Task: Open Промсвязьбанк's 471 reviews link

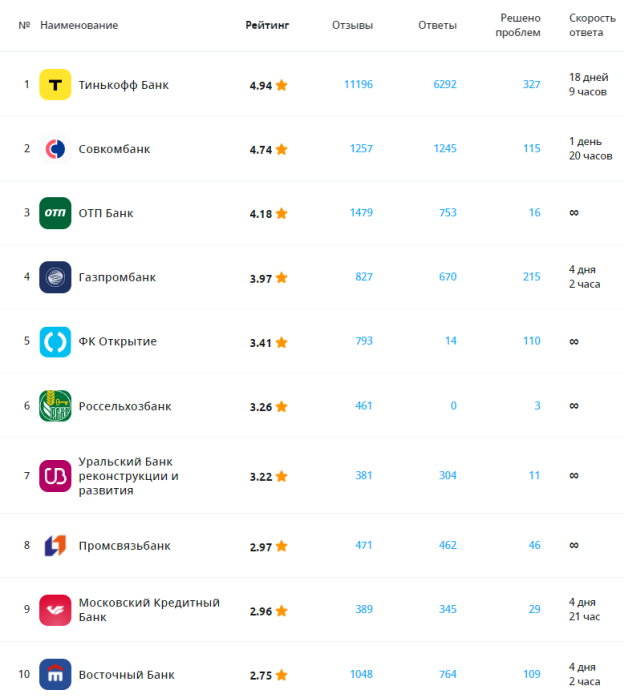Action: (x=364, y=545)
